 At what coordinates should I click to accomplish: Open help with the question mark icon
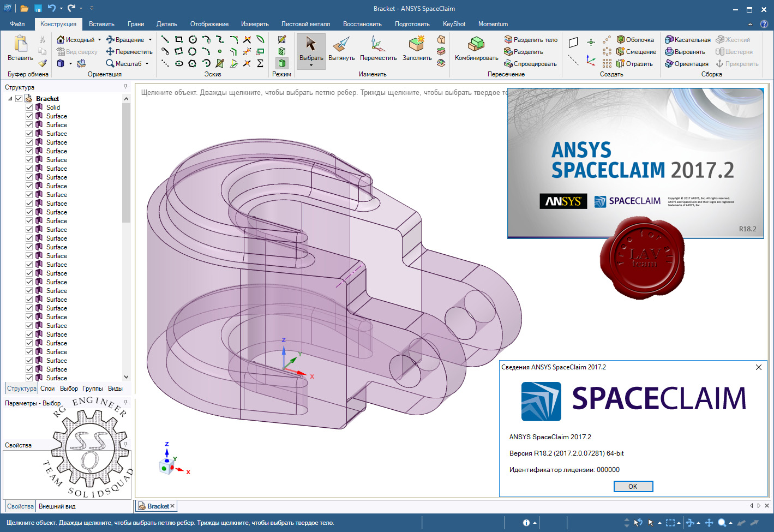[x=764, y=24]
